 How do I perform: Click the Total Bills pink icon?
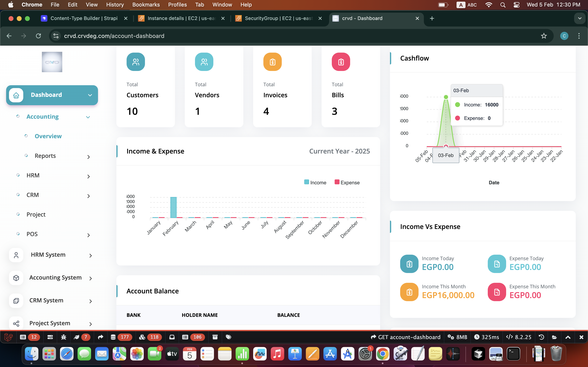click(x=341, y=62)
